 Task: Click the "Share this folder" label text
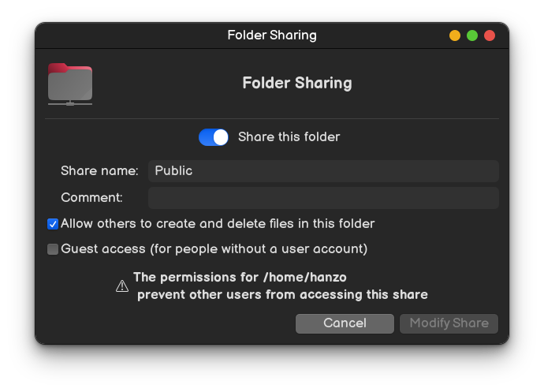coord(289,136)
